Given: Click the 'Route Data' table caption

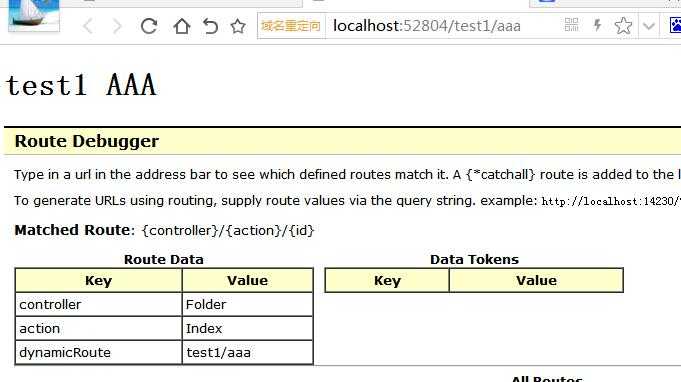Looking at the screenshot, I should (x=164, y=259).
